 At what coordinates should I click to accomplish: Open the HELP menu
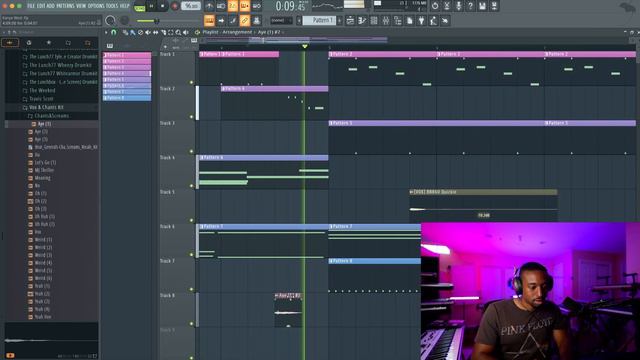tap(124, 6)
